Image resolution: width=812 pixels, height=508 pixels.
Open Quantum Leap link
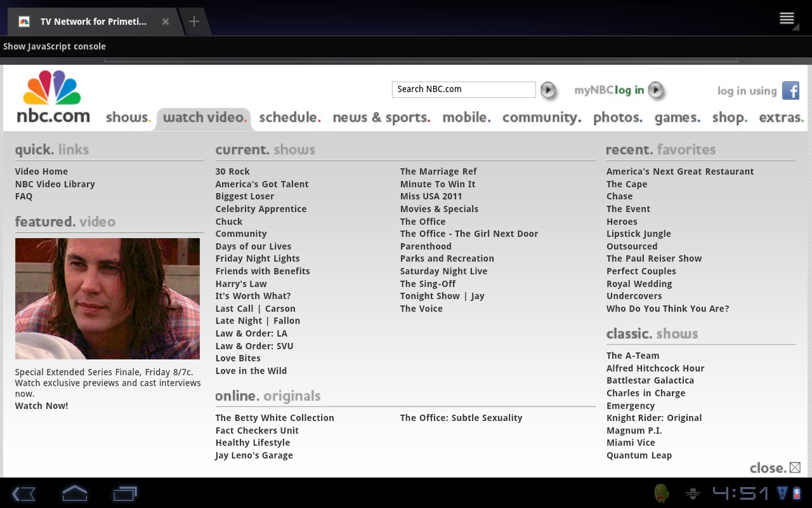(639, 455)
